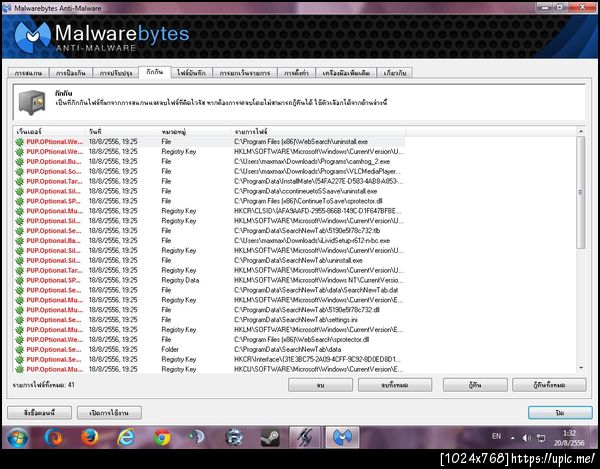
Task: Click the Delete (ลบ) button
Action: coord(320,385)
